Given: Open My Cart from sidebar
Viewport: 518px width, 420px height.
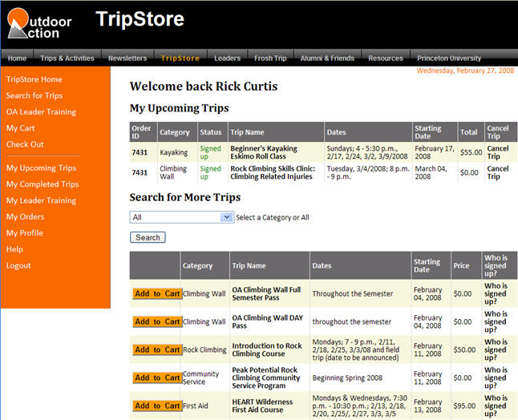Looking at the screenshot, I should [21, 128].
